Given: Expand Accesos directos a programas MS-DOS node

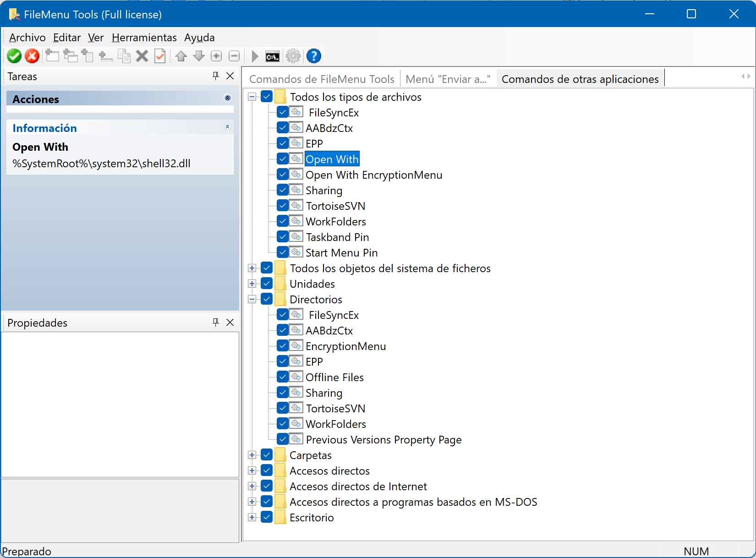Looking at the screenshot, I should [252, 502].
